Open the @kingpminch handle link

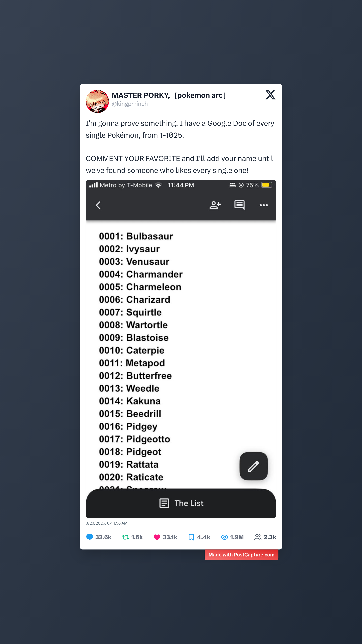click(x=130, y=104)
